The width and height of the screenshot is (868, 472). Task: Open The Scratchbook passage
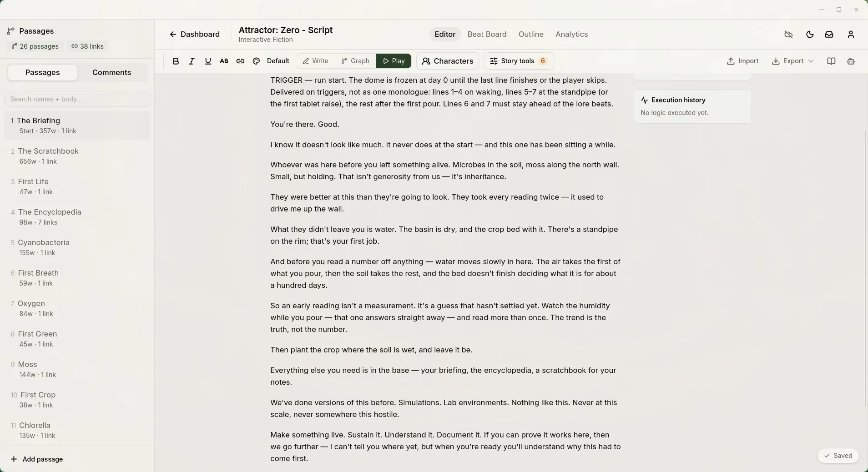77,156
